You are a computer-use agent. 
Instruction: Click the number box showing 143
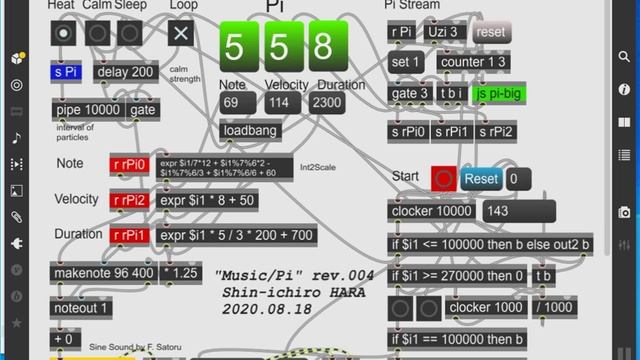click(x=519, y=211)
